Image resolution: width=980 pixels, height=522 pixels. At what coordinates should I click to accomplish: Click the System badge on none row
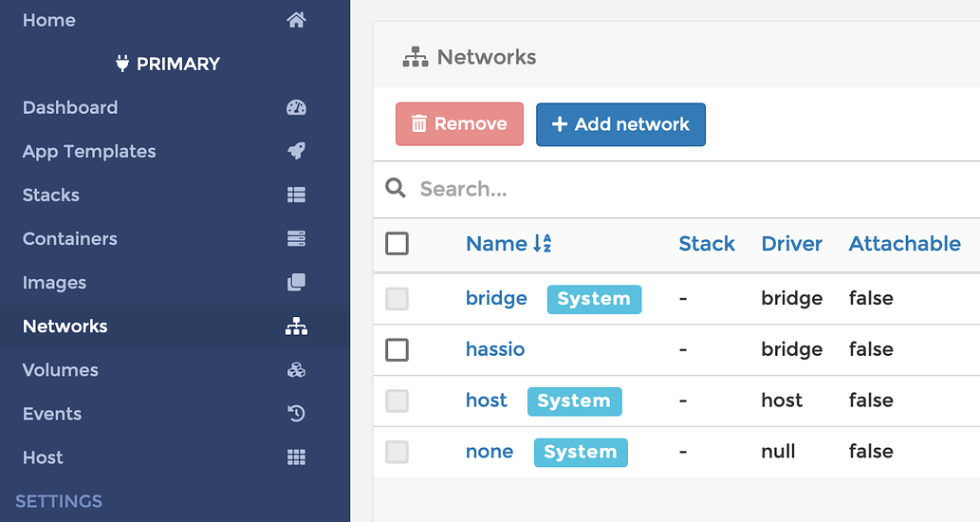[581, 452]
